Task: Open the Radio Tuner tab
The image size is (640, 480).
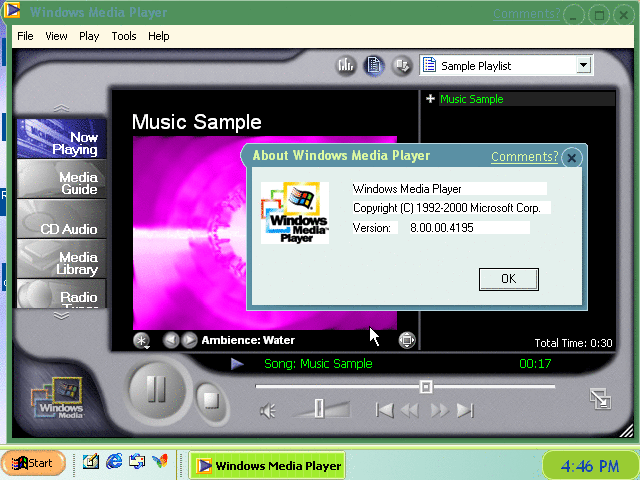Action: tap(62, 293)
